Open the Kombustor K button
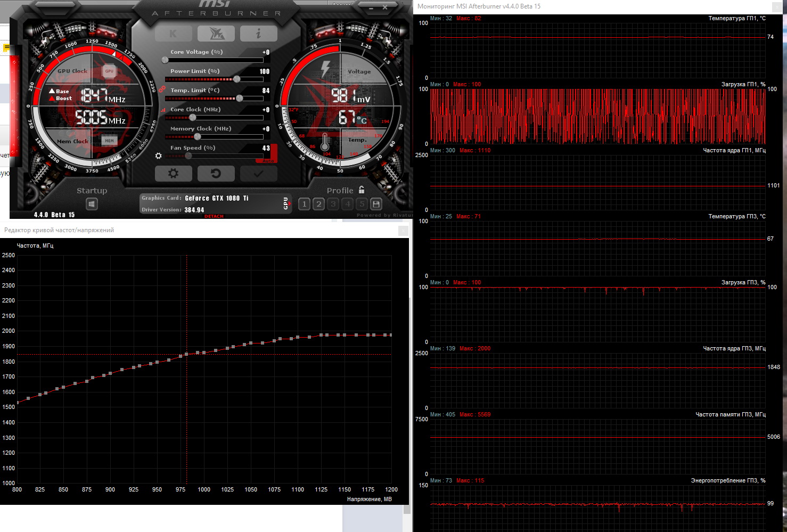This screenshot has height=532, width=787. 173,34
